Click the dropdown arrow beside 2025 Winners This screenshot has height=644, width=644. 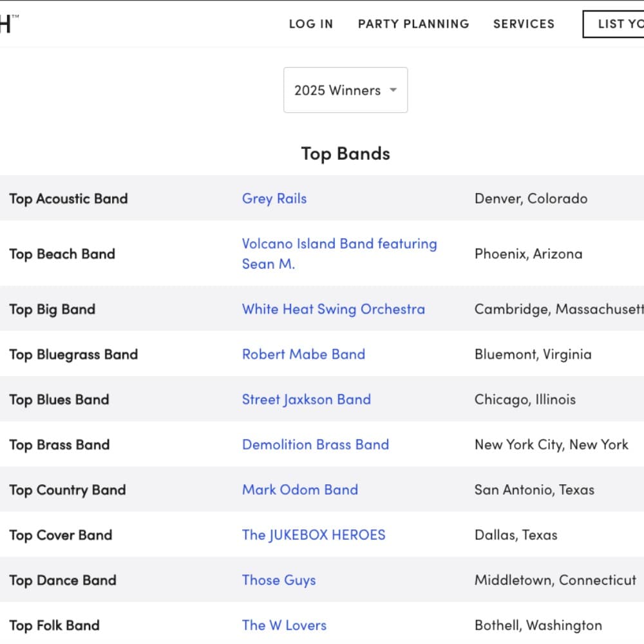coord(393,90)
